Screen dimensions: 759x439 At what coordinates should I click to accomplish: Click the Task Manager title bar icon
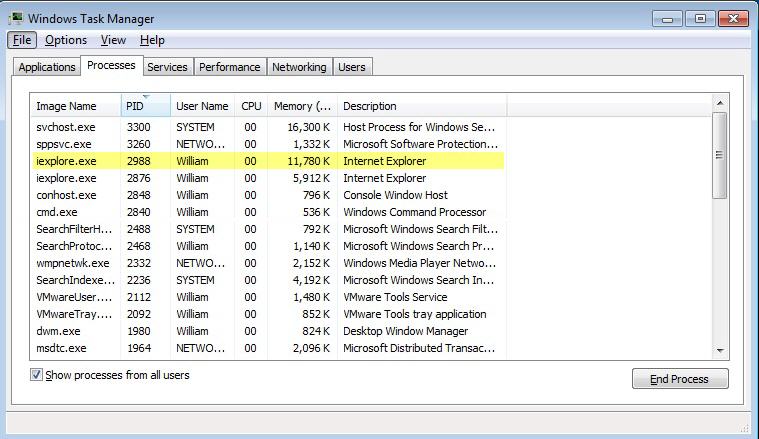[15, 18]
